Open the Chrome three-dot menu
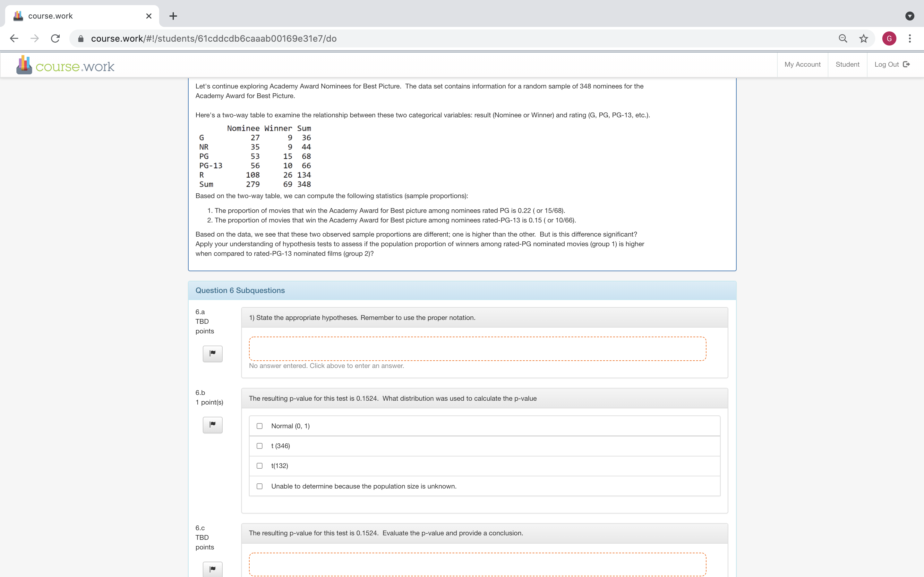 tap(910, 38)
